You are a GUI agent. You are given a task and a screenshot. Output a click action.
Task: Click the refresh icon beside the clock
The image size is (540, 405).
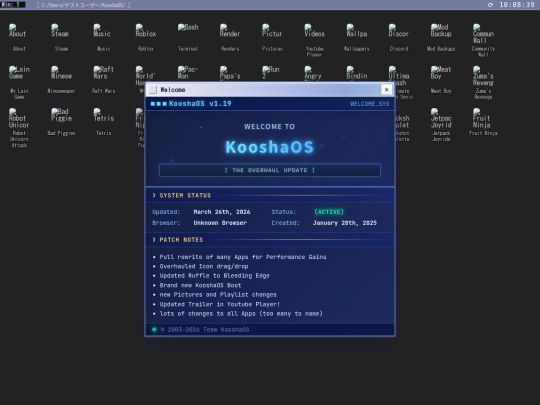[x=490, y=5]
